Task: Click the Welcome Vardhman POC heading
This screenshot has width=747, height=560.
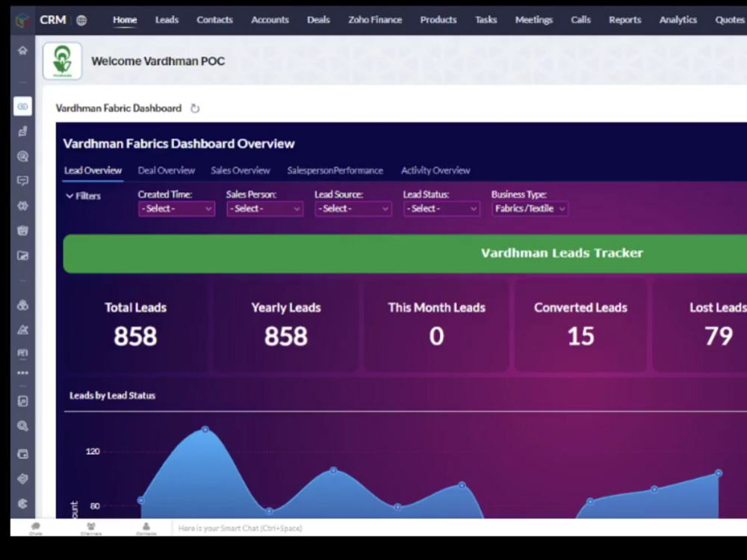Action: [x=158, y=61]
